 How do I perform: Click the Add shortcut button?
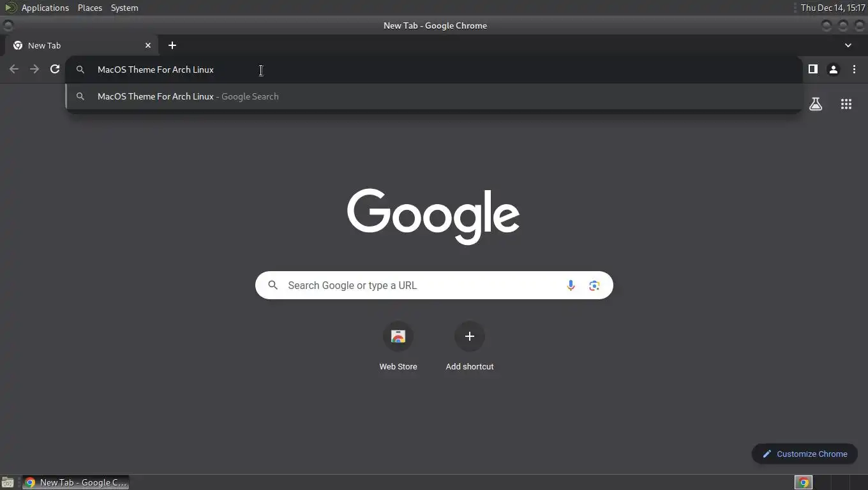click(470, 346)
